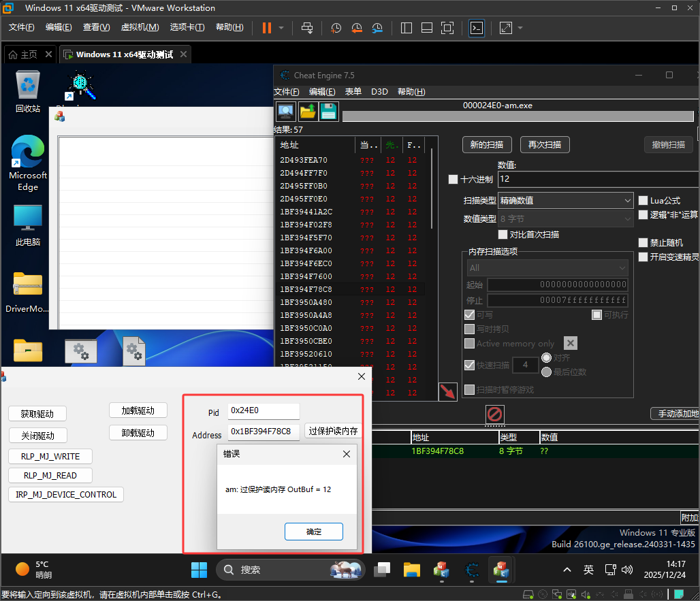Viewport: 700px width, 601px height.
Task: Open File Explorer from the taskbar
Action: point(411,570)
